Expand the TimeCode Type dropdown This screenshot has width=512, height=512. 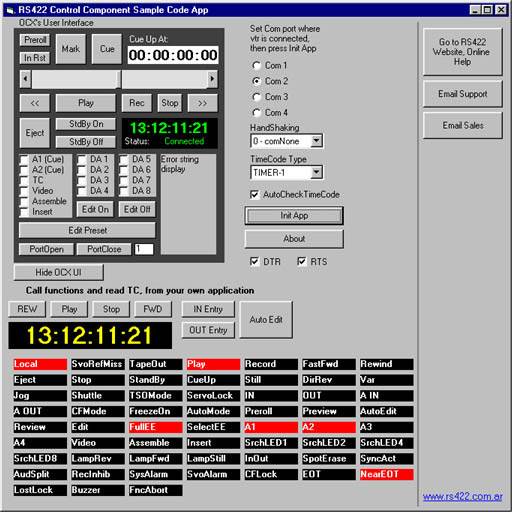point(316,173)
